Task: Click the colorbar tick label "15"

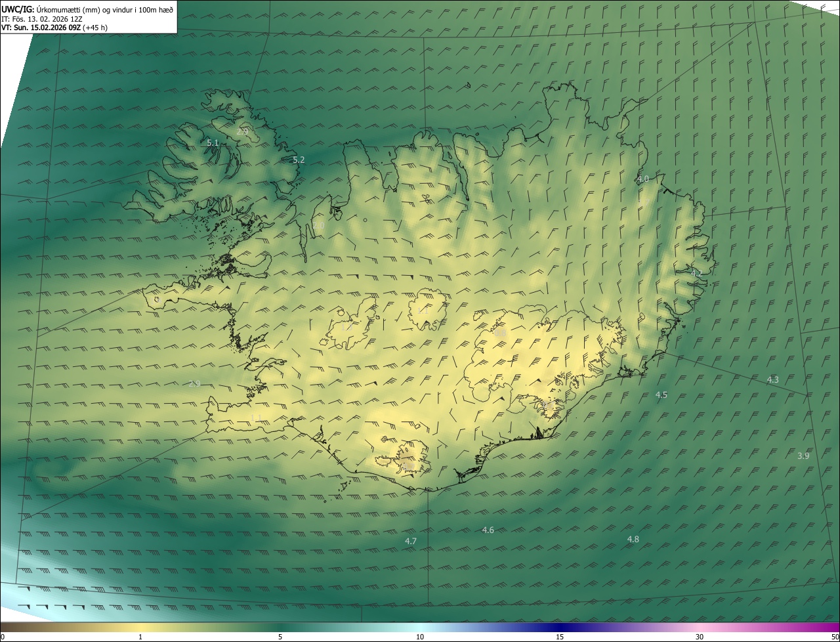Action: (x=560, y=637)
